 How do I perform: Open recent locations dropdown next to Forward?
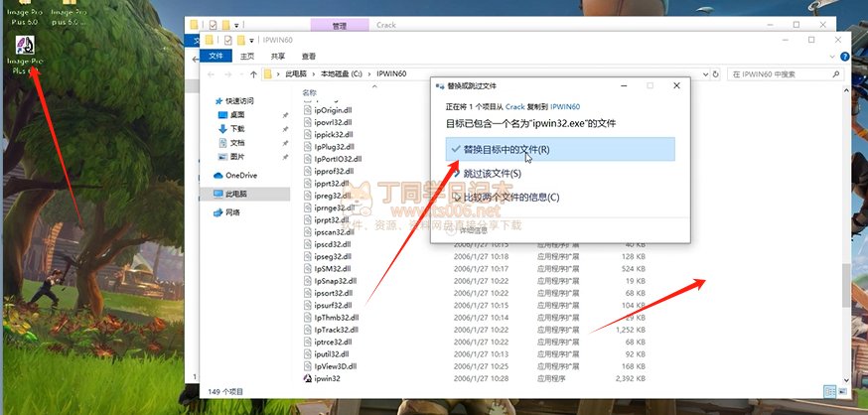coord(240,74)
